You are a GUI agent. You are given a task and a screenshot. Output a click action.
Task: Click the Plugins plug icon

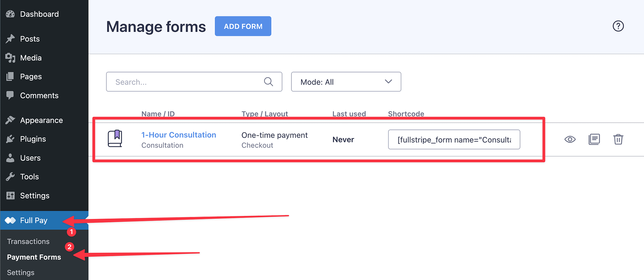pyautogui.click(x=10, y=139)
